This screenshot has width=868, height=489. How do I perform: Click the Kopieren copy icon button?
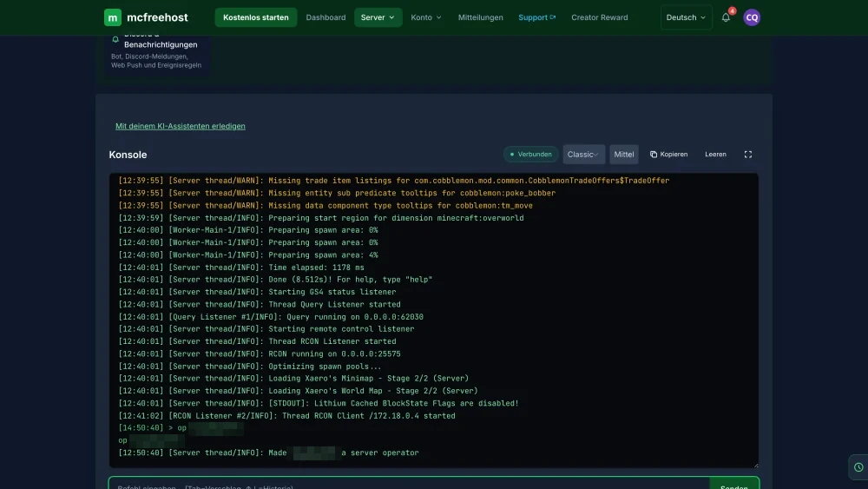tap(668, 155)
